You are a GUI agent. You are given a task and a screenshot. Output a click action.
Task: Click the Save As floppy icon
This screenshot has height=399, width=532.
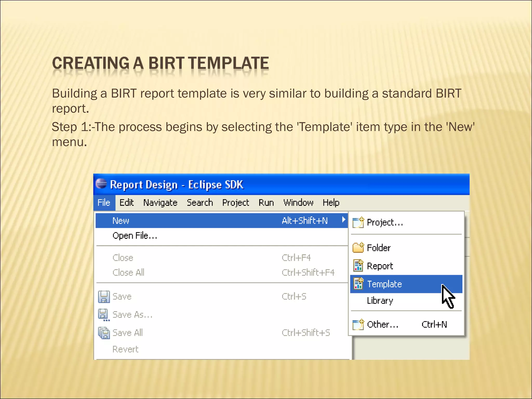(103, 315)
